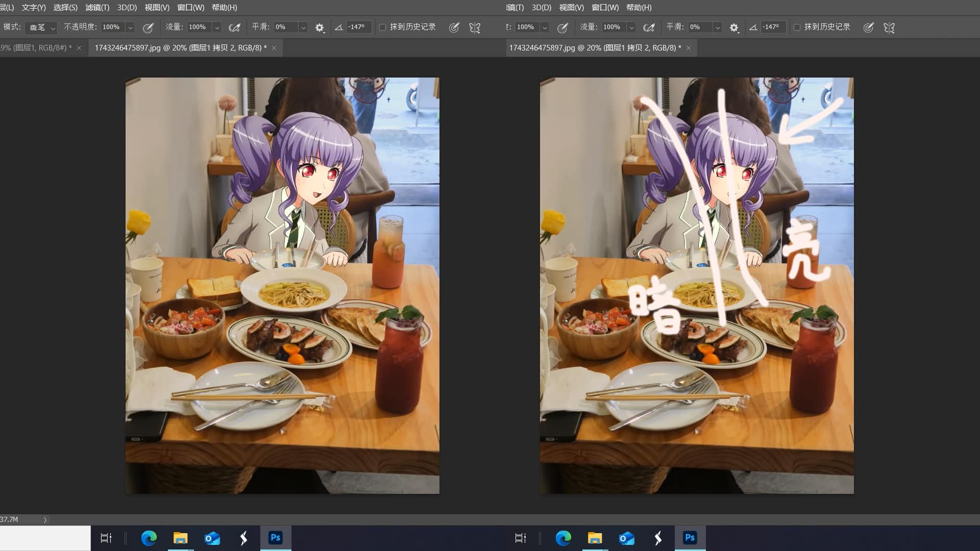
Task: Open File Explorer on left taskbar
Action: (x=180, y=538)
